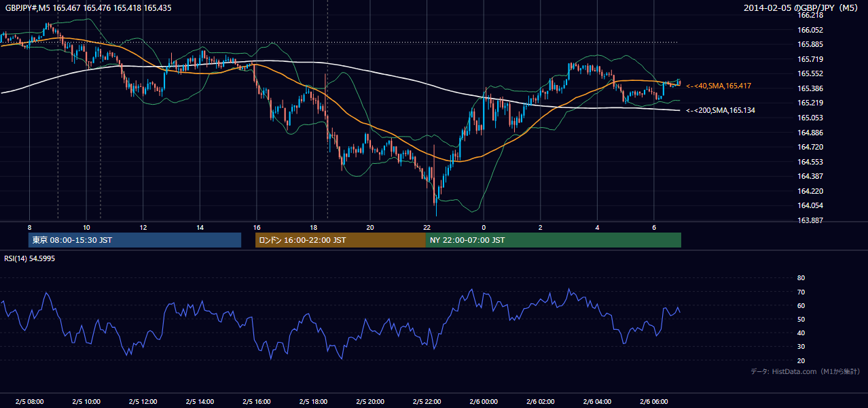Click hour label 6 under the price chart
Screen dimensions: 868x408
654,227
